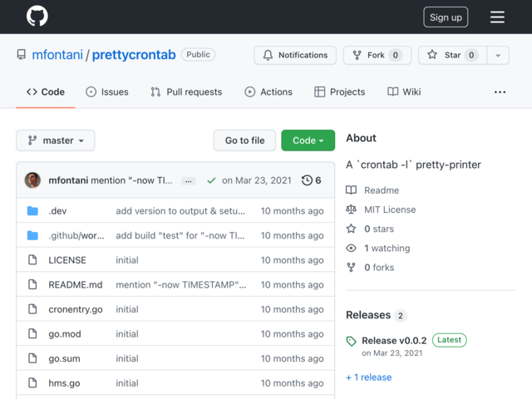
Task: Click the release tag icon
Action: (351, 341)
